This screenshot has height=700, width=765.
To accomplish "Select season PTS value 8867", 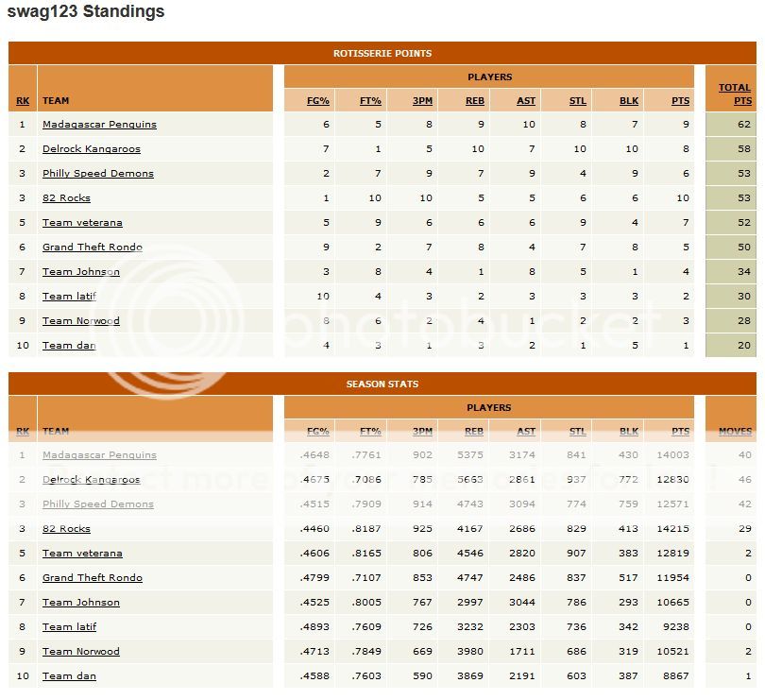I will (x=676, y=676).
